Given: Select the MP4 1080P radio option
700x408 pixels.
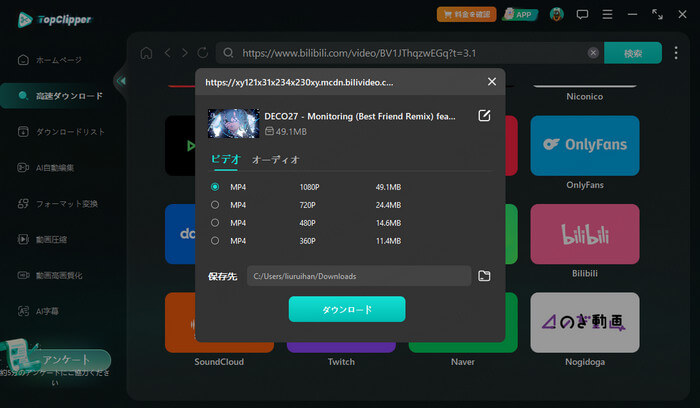Looking at the screenshot, I should [x=215, y=187].
